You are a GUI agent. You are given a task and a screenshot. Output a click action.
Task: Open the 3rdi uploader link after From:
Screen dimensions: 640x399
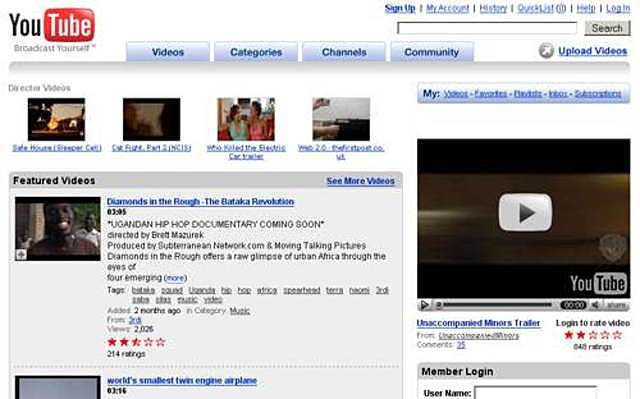pyautogui.click(x=135, y=320)
